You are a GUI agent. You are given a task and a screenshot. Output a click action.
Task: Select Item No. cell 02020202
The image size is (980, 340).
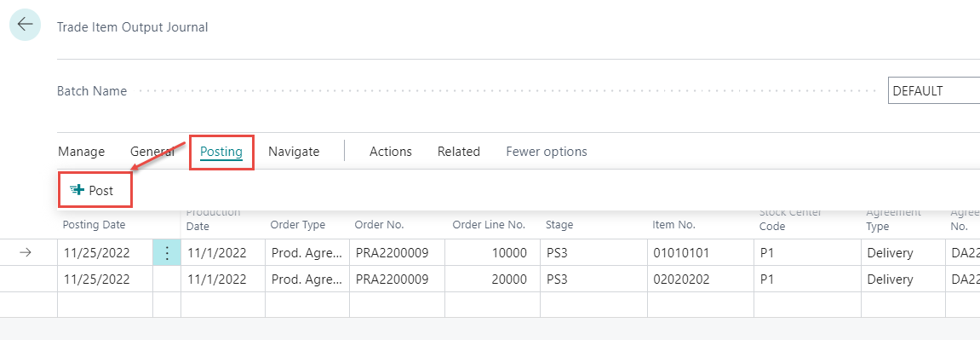pos(701,279)
